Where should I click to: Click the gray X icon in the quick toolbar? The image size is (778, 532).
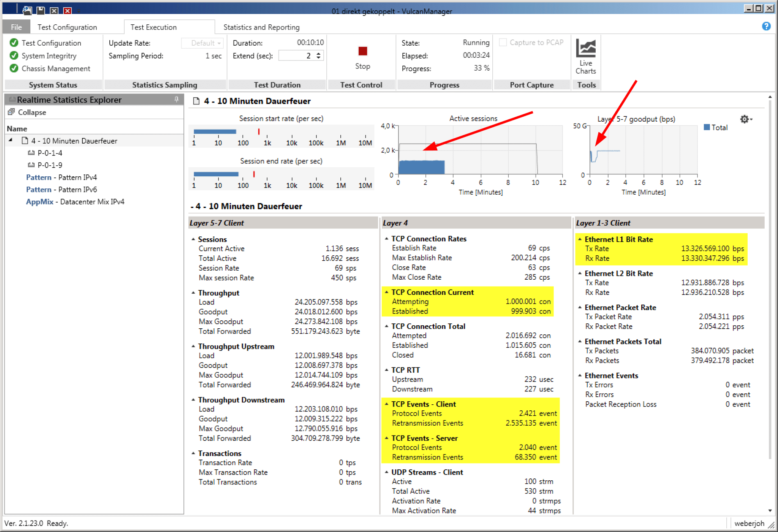54,11
